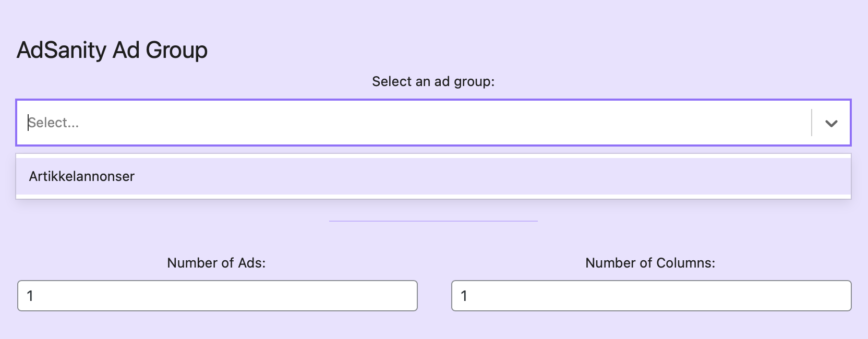Click the value 1 in Number of Ads
This screenshot has width=868, height=339.
(30, 296)
